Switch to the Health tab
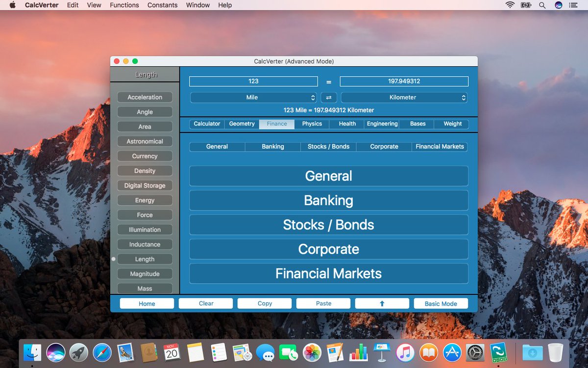This screenshot has height=368, width=588. tap(347, 124)
